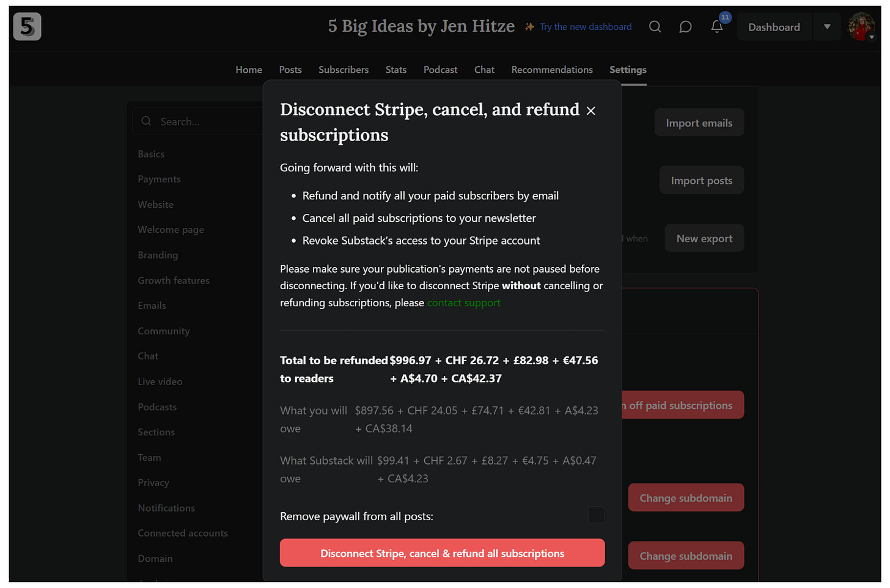Select the Chat tab in top navigation

[x=484, y=70]
